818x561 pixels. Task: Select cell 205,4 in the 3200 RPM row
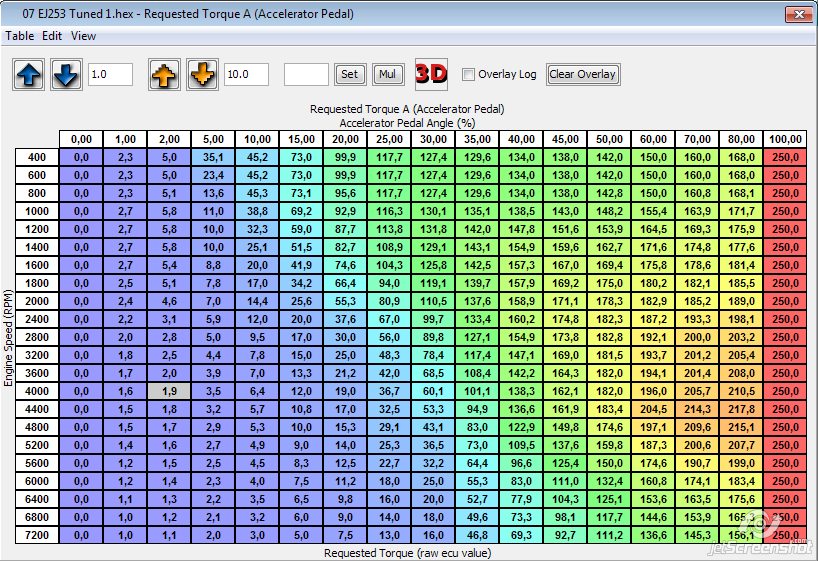(741, 355)
